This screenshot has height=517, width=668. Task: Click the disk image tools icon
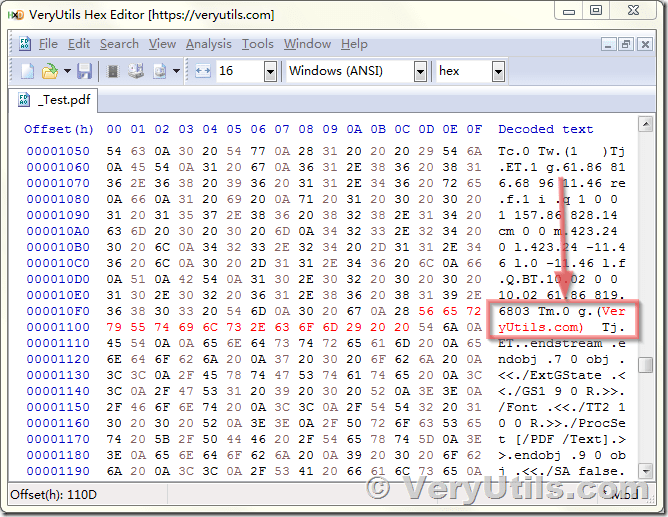click(x=160, y=71)
